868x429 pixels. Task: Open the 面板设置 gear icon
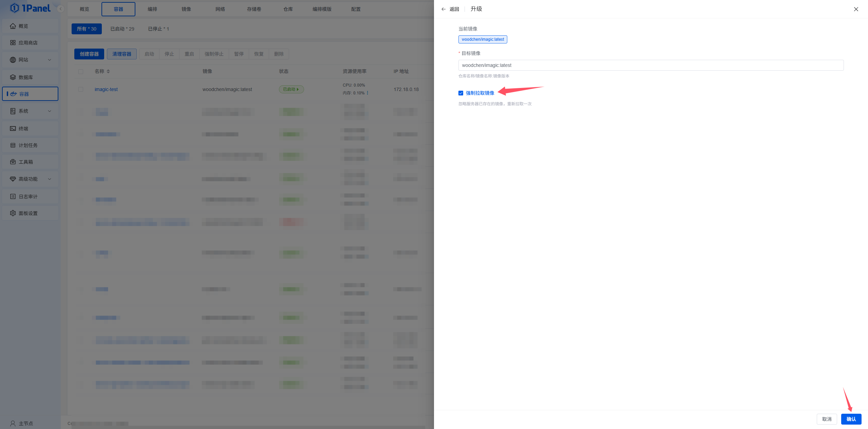13,213
